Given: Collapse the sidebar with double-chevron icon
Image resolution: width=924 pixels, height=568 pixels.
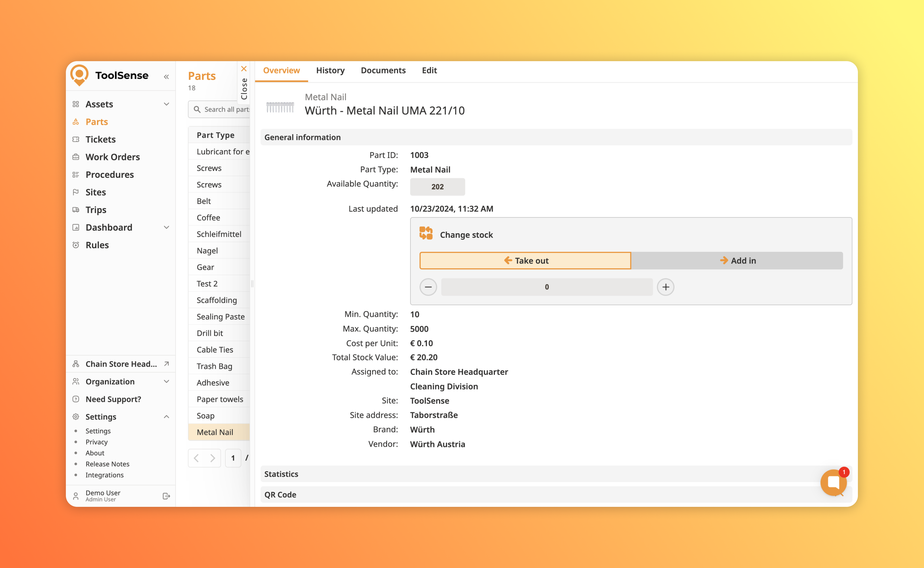Looking at the screenshot, I should [166, 77].
